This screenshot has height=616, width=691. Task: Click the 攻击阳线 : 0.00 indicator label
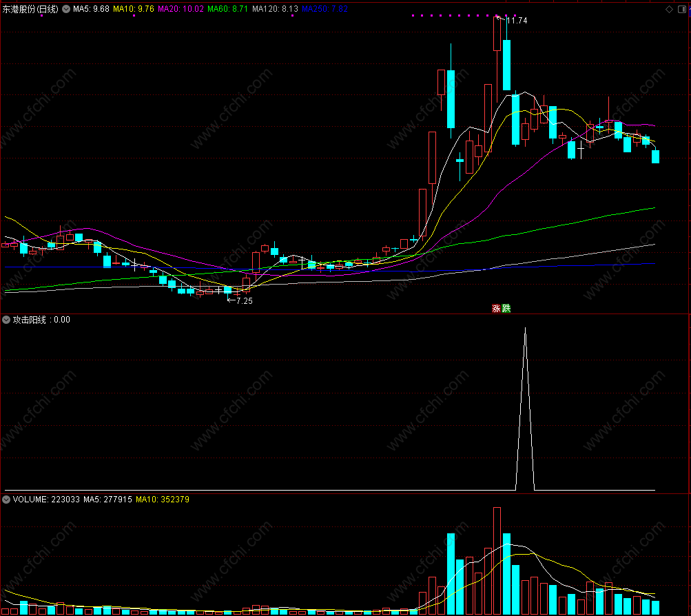41,320
